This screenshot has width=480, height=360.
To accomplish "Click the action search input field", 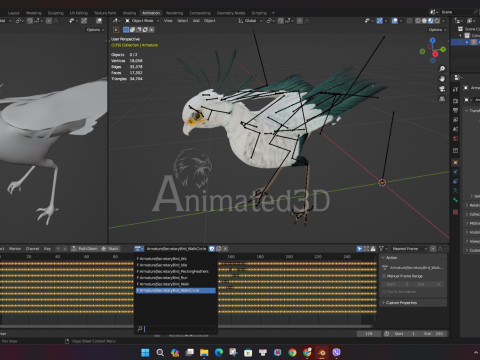I will tap(176, 329).
